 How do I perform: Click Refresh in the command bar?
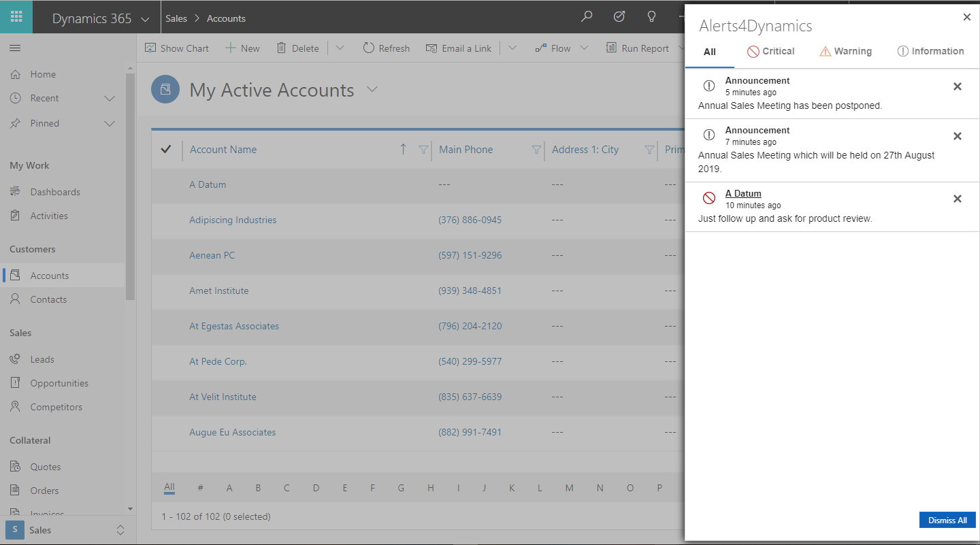coord(386,48)
